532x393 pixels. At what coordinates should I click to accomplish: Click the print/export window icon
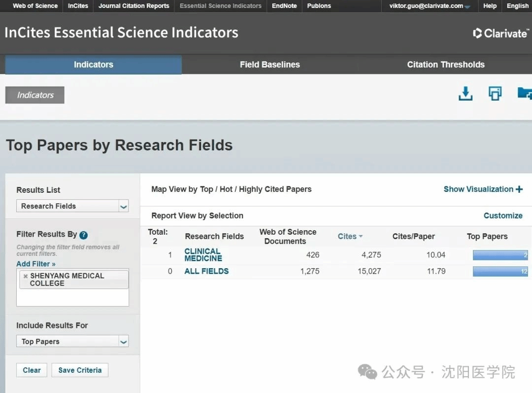495,94
